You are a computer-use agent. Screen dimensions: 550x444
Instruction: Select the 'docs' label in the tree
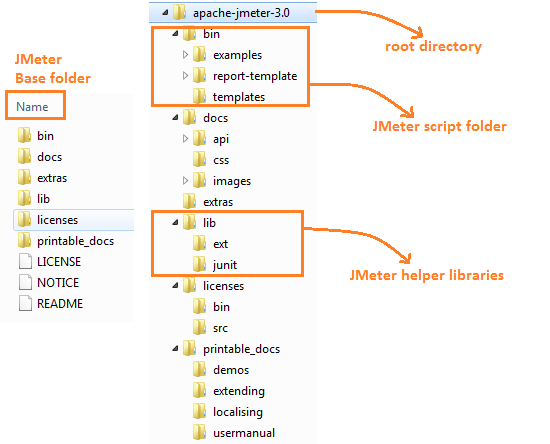click(x=215, y=118)
